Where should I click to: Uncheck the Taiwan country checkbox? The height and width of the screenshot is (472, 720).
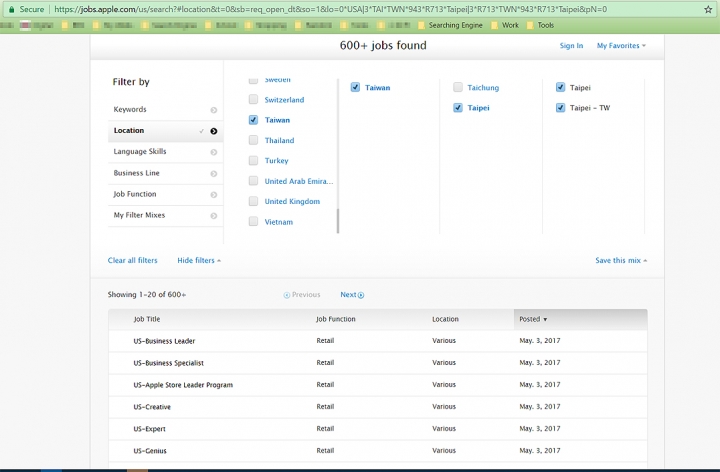[x=253, y=120]
